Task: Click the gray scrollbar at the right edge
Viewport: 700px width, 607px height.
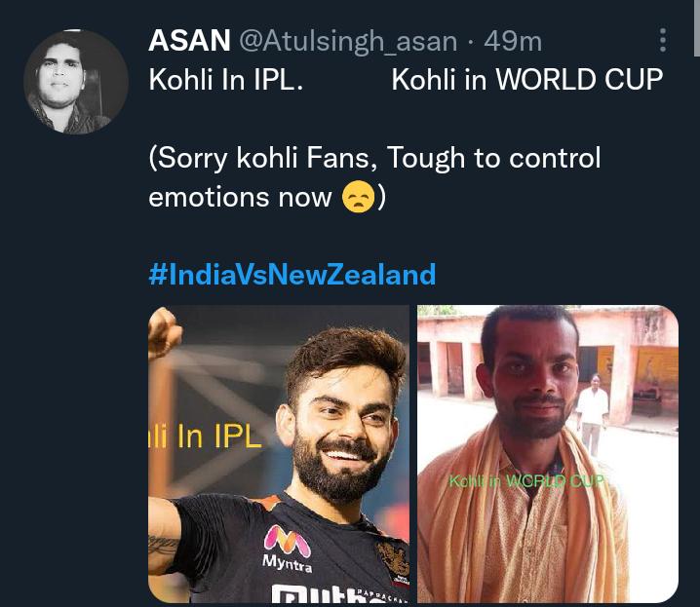Action: pos(696,28)
